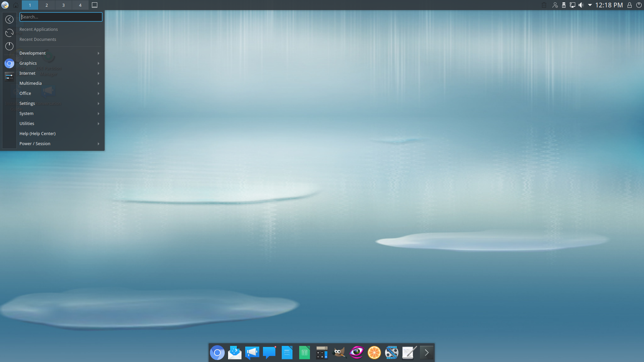Expand the Development category
This screenshot has width=644, height=362.
point(60,53)
